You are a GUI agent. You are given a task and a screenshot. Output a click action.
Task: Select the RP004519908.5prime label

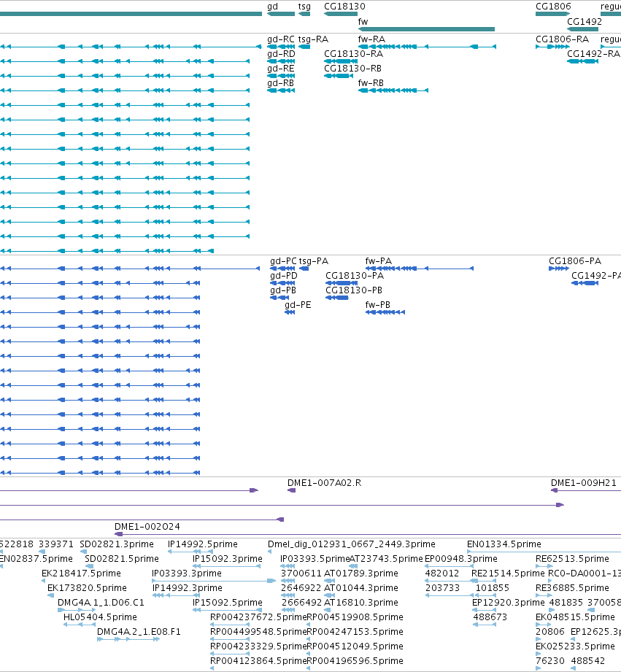tap(355, 617)
